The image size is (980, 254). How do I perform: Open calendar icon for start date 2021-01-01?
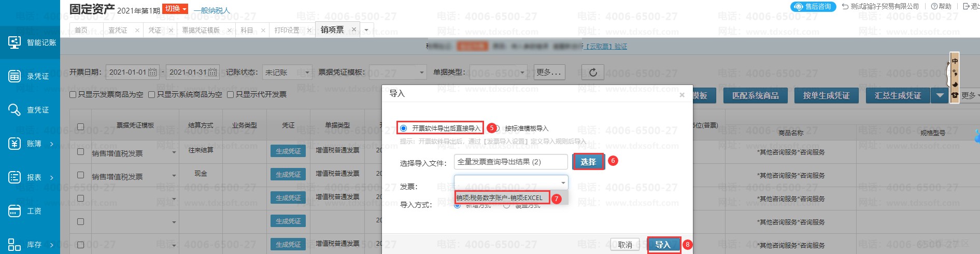tap(152, 73)
